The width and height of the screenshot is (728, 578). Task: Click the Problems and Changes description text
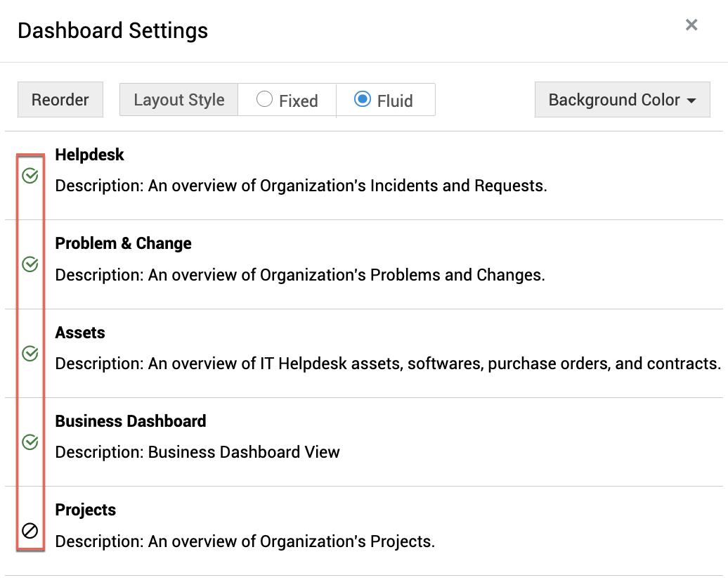300,275
